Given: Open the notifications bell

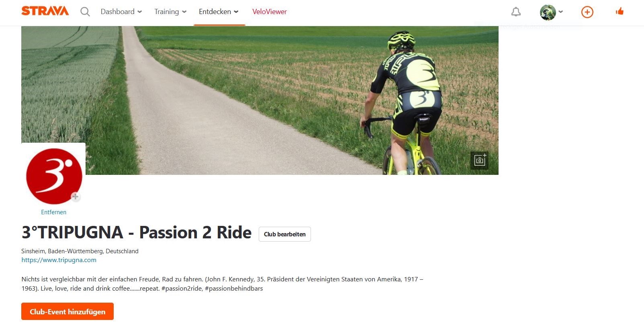Looking at the screenshot, I should click(516, 12).
